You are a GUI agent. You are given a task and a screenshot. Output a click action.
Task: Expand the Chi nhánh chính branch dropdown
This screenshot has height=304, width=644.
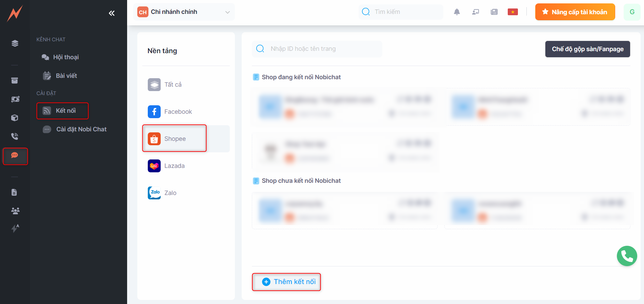184,12
